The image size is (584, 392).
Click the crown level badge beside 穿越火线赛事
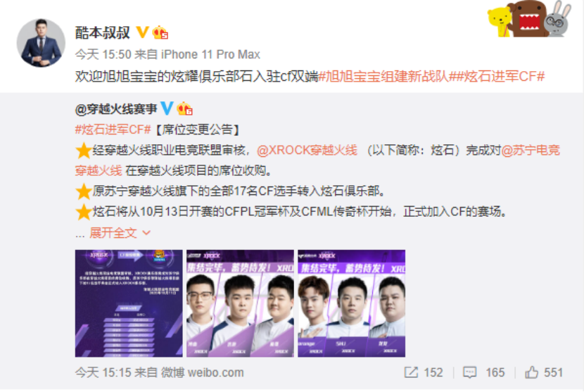(185, 108)
